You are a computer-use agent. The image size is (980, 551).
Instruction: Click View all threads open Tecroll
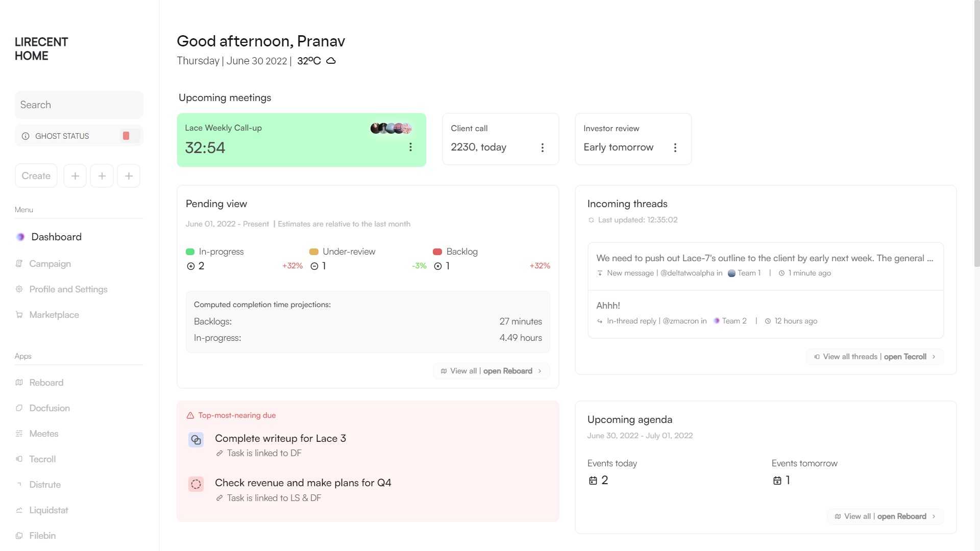(874, 357)
